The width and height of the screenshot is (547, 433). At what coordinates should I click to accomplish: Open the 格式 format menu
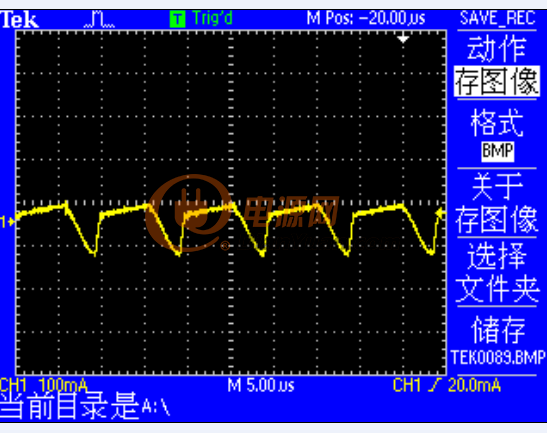click(x=497, y=122)
